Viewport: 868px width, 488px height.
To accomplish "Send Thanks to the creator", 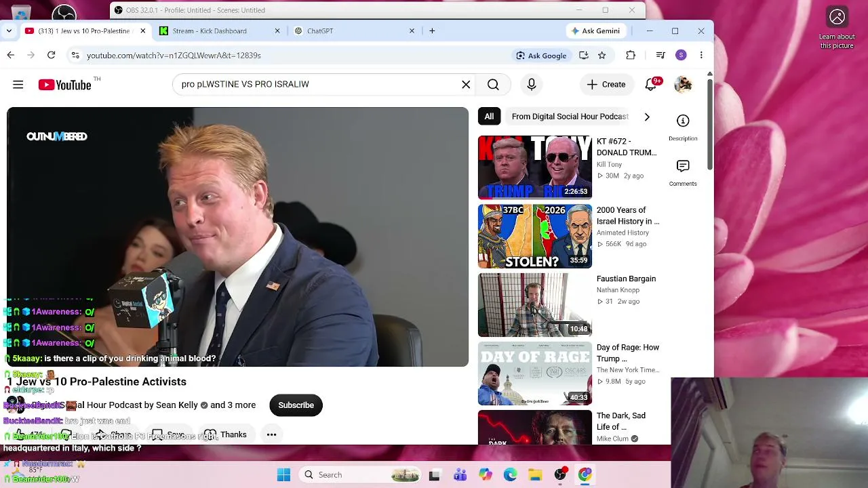I will coord(226,434).
